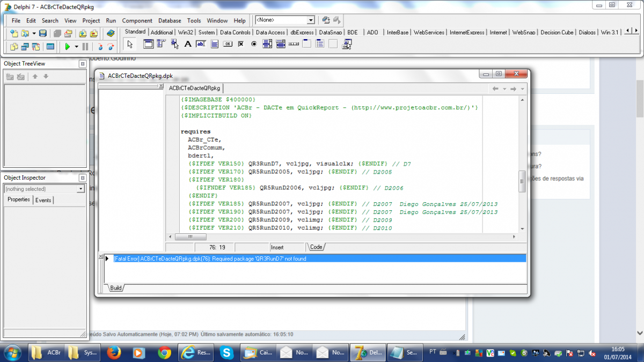Click the Save All toolbar icon
The image size is (644, 362).
click(x=57, y=33)
